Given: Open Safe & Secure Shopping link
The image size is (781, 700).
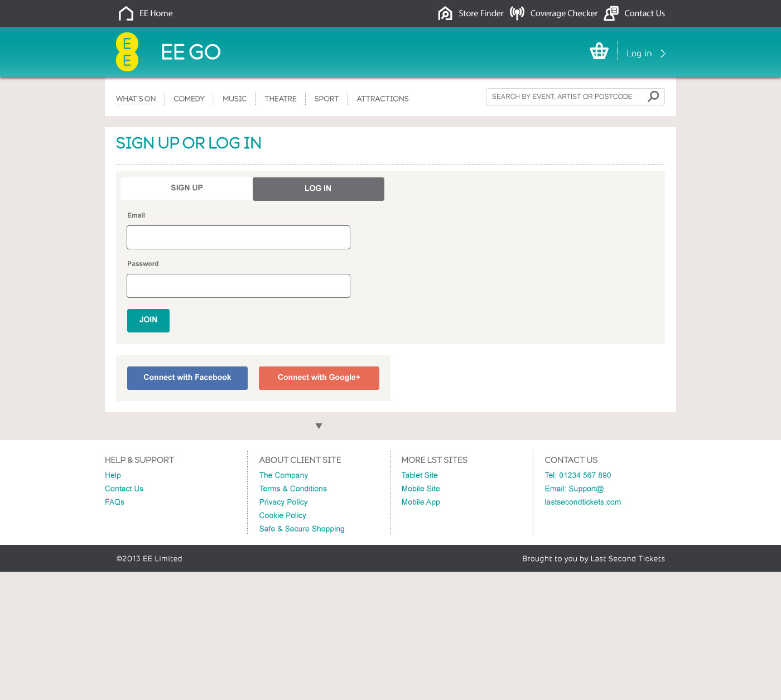Looking at the screenshot, I should click(302, 529).
